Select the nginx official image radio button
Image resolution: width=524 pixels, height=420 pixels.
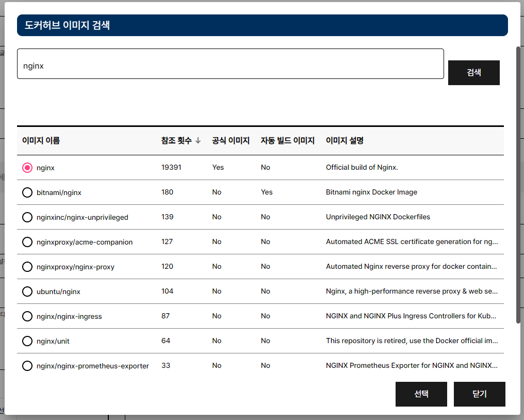tap(27, 168)
